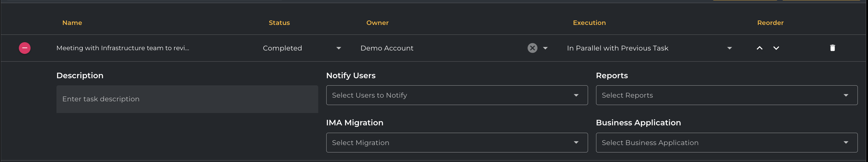Move the task up in order

coord(759,48)
